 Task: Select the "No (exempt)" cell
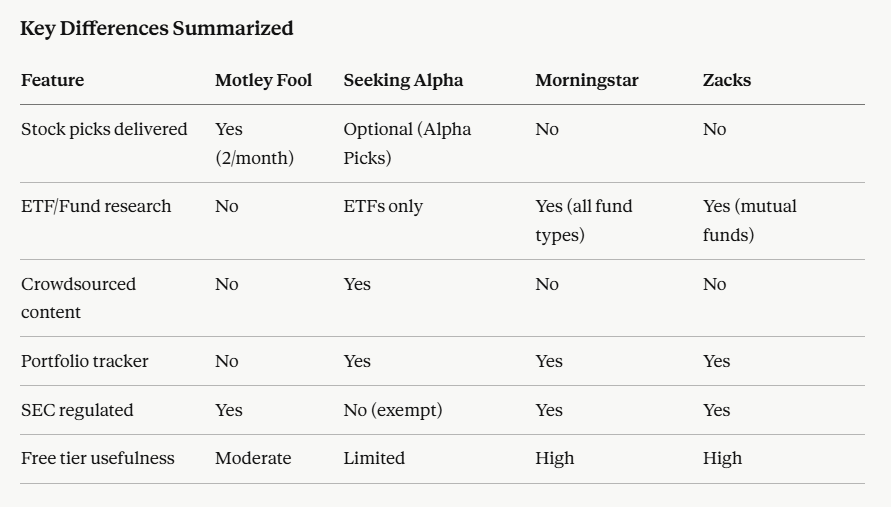pyautogui.click(x=393, y=410)
